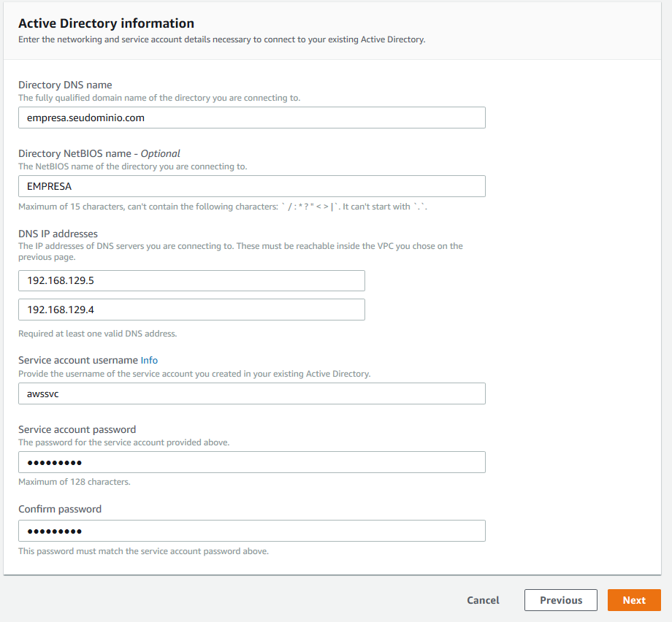The width and height of the screenshot is (672, 622).
Task: Click the Confirm password label
Action: tap(60, 509)
